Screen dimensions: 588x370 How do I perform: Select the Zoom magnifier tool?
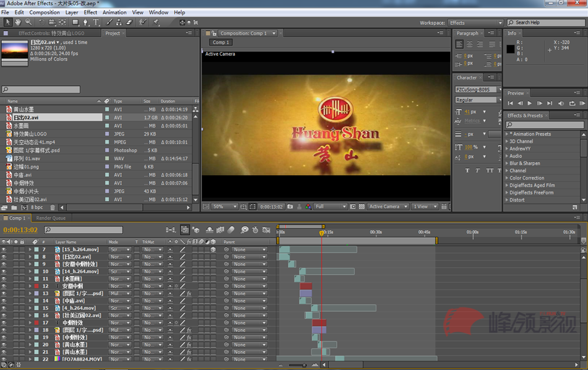click(x=28, y=22)
